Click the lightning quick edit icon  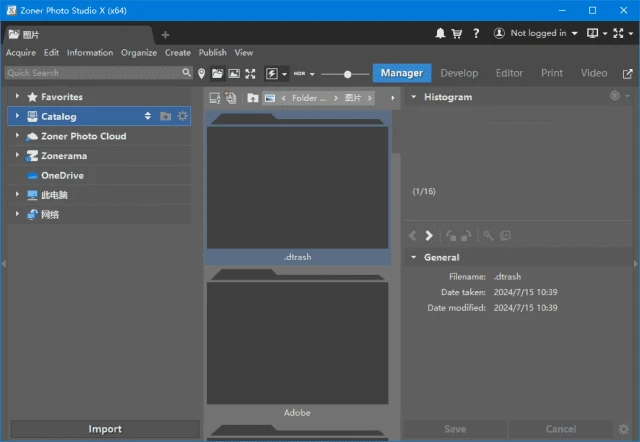(272, 73)
